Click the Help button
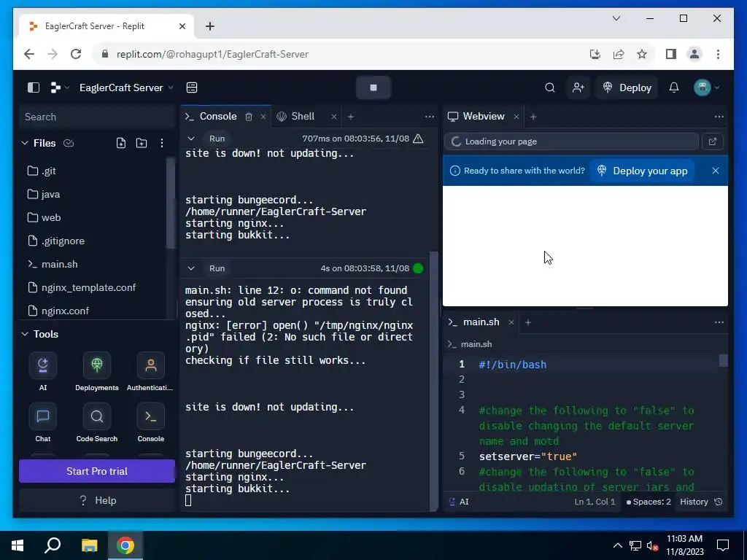The width and height of the screenshot is (747, 560). (97, 500)
